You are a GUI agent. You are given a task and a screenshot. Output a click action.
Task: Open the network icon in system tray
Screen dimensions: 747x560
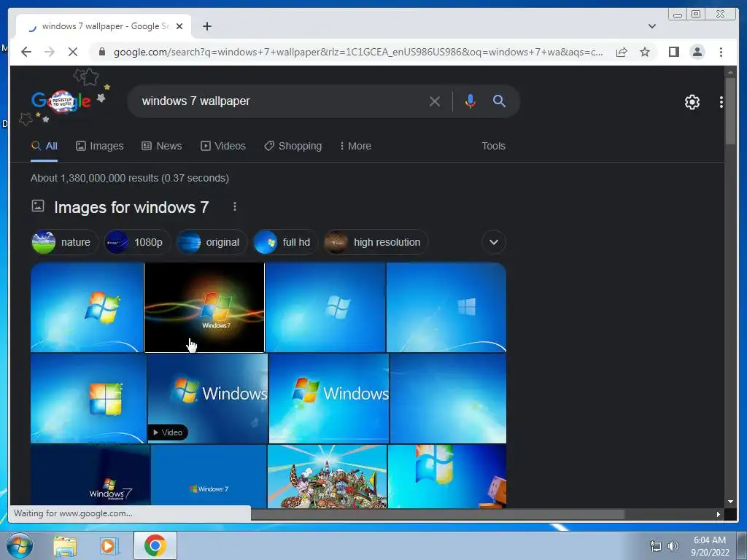tap(656, 545)
